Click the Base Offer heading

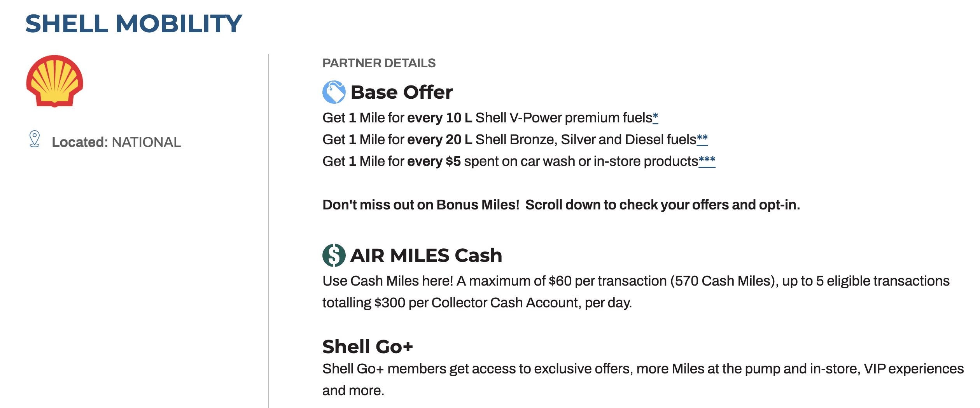tap(401, 92)
